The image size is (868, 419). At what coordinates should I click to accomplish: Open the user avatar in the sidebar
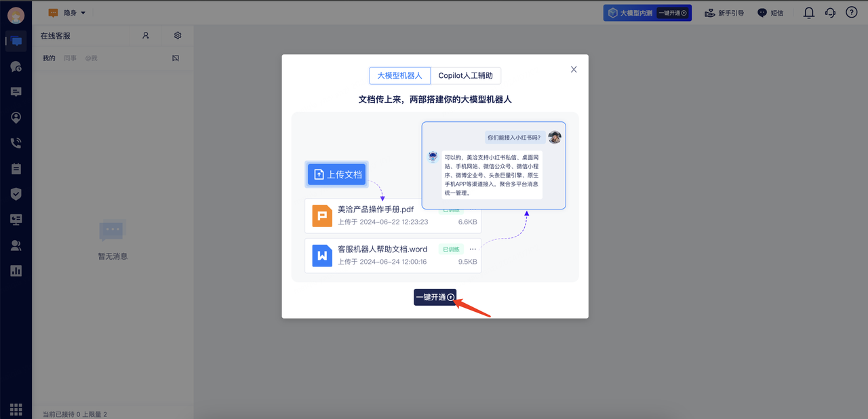tap(16, 15)
